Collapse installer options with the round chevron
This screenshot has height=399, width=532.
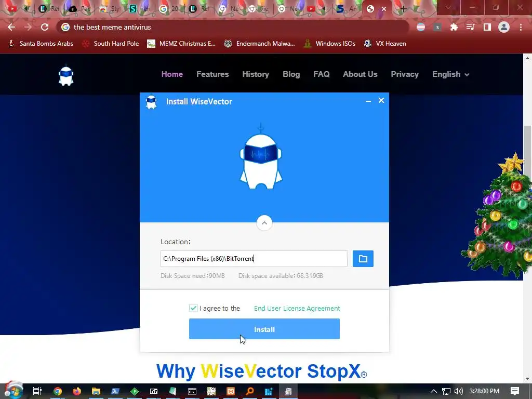(x=264, y=223)
